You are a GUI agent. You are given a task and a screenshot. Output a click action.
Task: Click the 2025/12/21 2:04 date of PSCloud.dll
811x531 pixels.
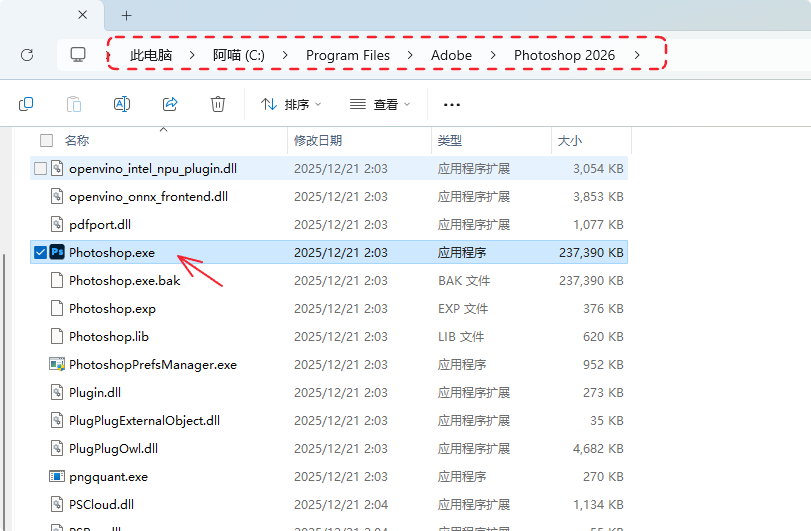pyautogui.click(x=341, y=505)
